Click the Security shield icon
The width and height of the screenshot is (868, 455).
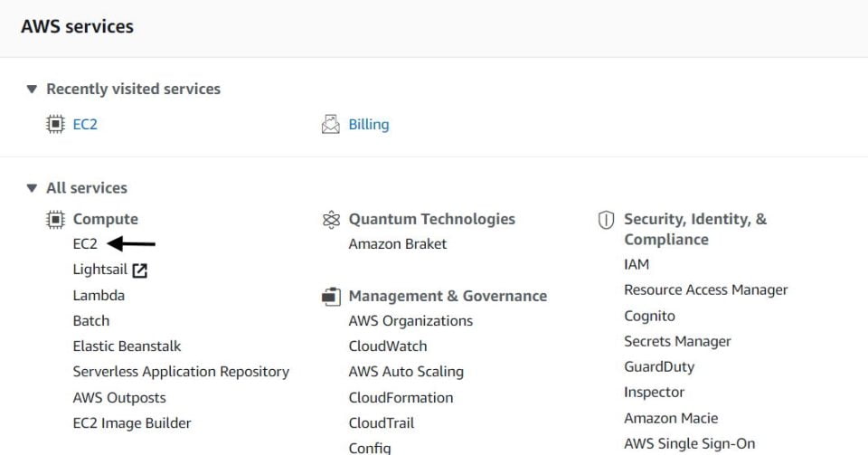606,220
